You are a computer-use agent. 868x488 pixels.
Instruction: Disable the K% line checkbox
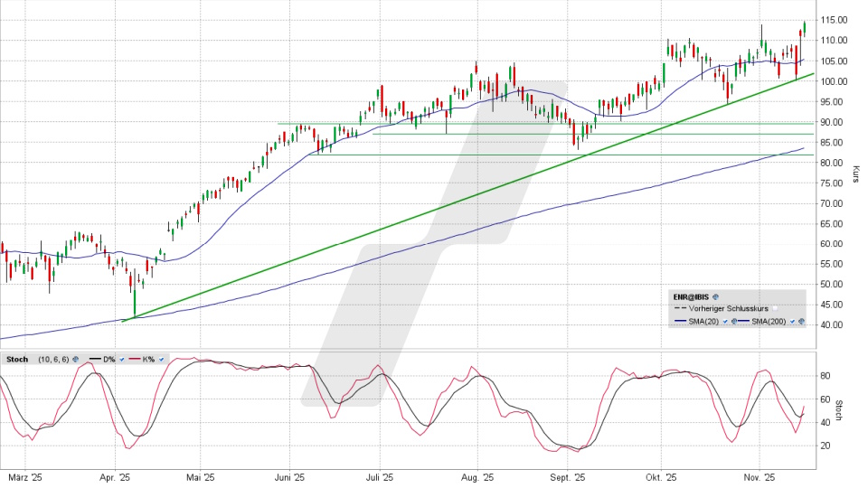coord(161,360)
